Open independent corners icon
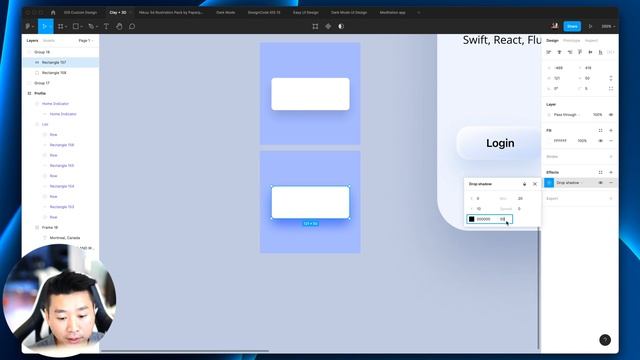 click(x=611, y=89)
